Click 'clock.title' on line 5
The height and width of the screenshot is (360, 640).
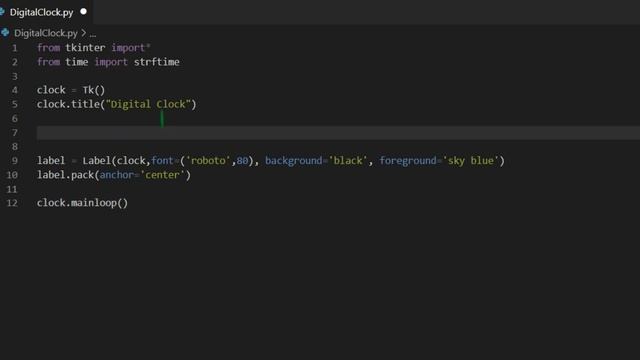(68, 104)
